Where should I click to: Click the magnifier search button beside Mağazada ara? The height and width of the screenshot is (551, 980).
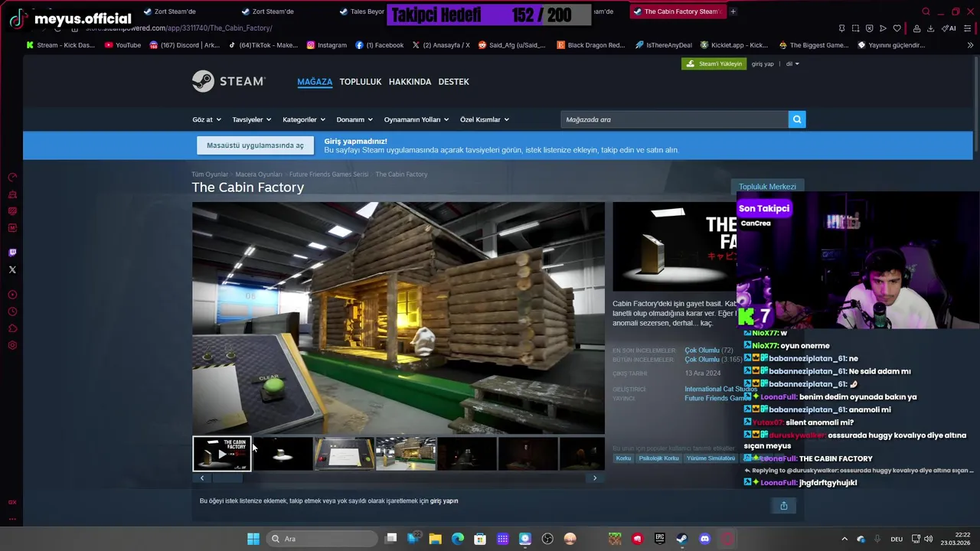click(x=797, y=119)
